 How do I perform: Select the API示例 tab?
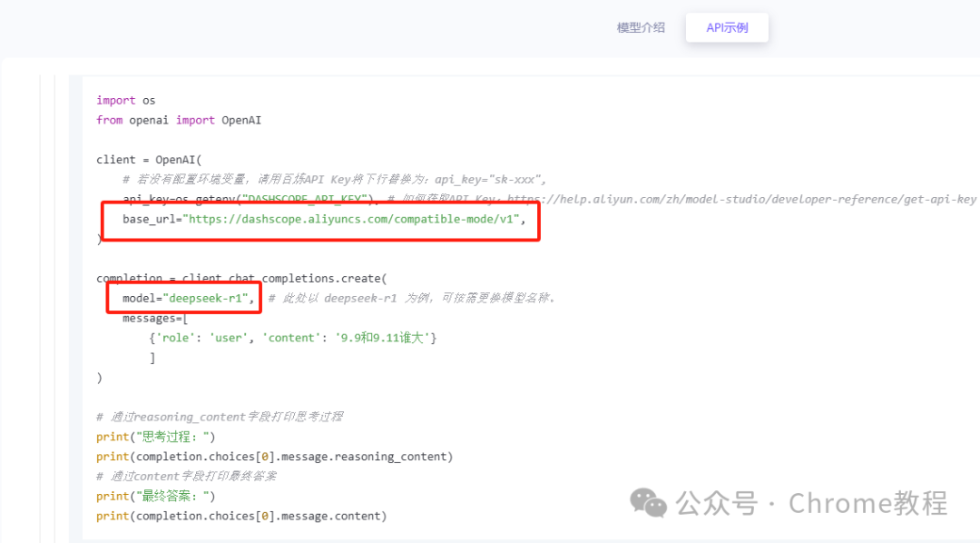[727, 27]
